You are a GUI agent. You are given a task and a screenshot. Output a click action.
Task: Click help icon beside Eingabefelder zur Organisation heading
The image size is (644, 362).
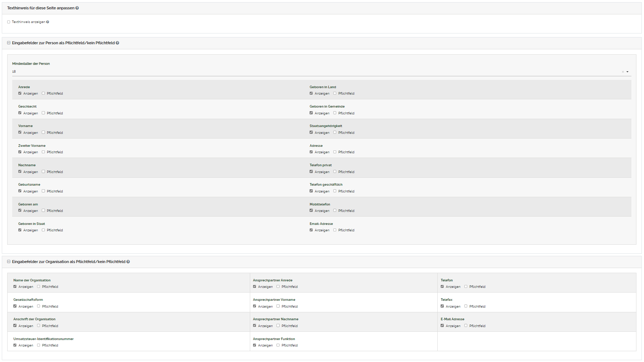click(x=128, y=262)
